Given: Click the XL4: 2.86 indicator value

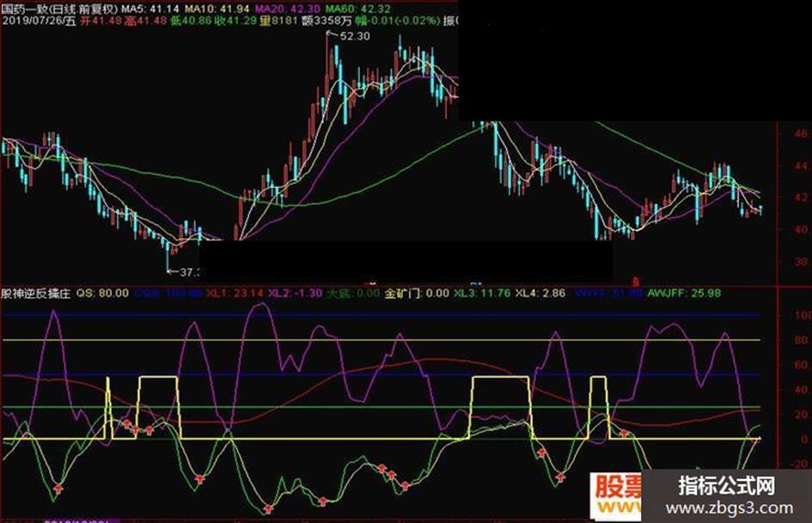Looking at the screenshot, I should point(540,293).
